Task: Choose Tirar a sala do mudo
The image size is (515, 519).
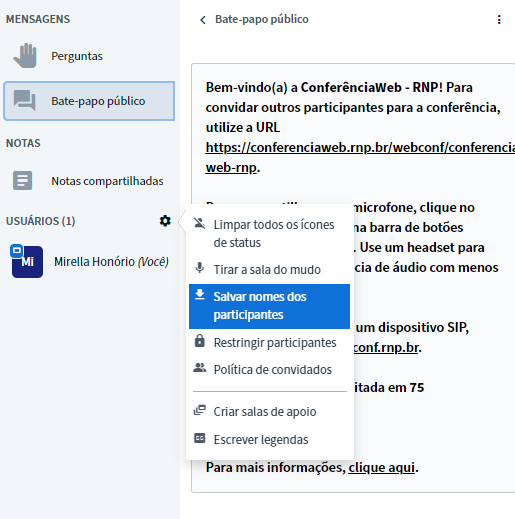Action: pos(269,269)
